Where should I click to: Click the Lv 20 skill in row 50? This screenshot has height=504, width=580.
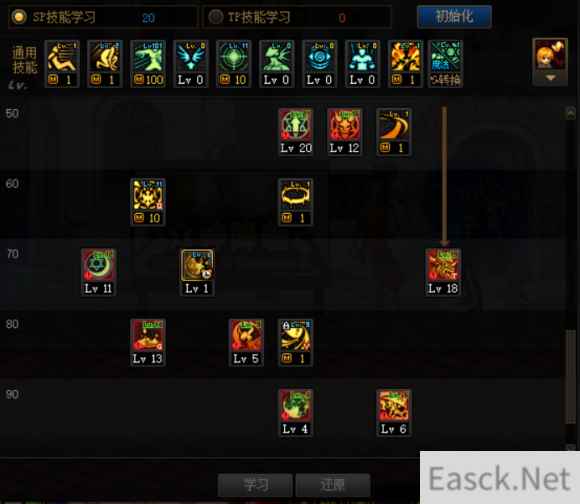click(x=296, y=132)
